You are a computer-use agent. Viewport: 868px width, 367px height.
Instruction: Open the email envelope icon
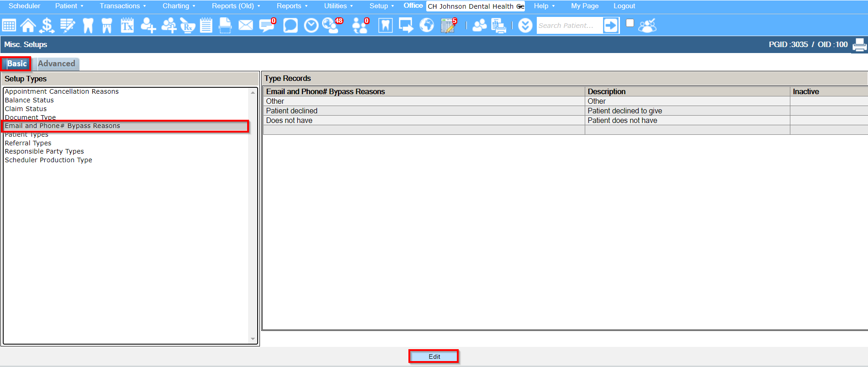[246, 25]
